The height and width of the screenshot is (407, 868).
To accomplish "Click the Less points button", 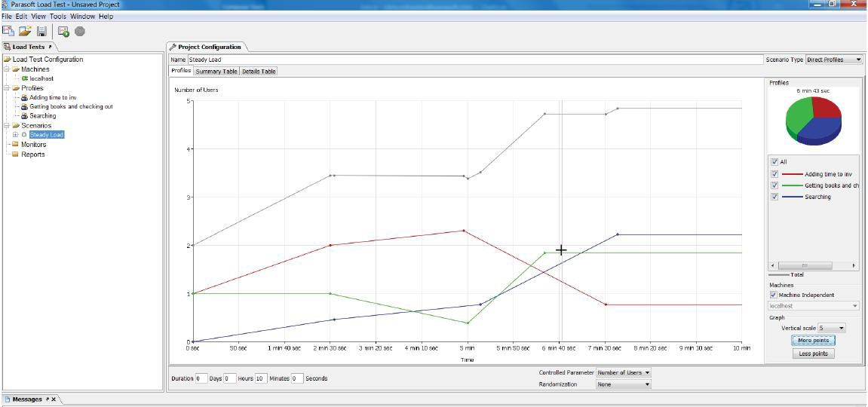I will click(813, 353).
